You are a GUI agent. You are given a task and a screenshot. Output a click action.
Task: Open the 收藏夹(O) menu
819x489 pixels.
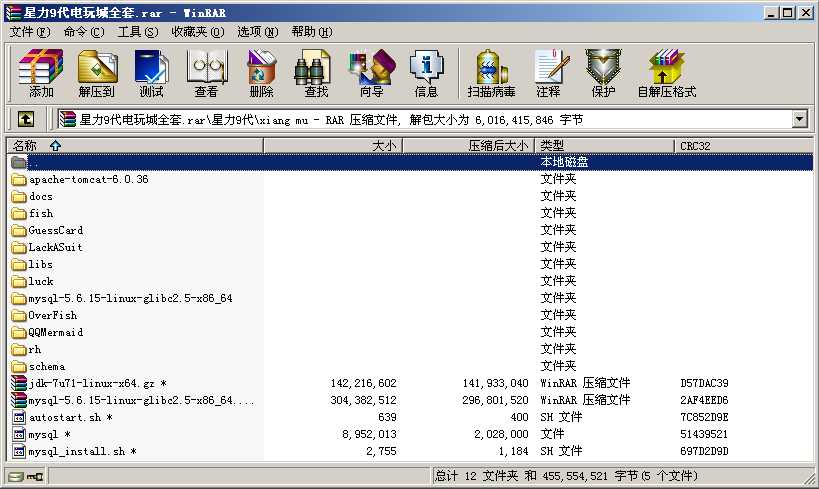(x=197, y=32)
